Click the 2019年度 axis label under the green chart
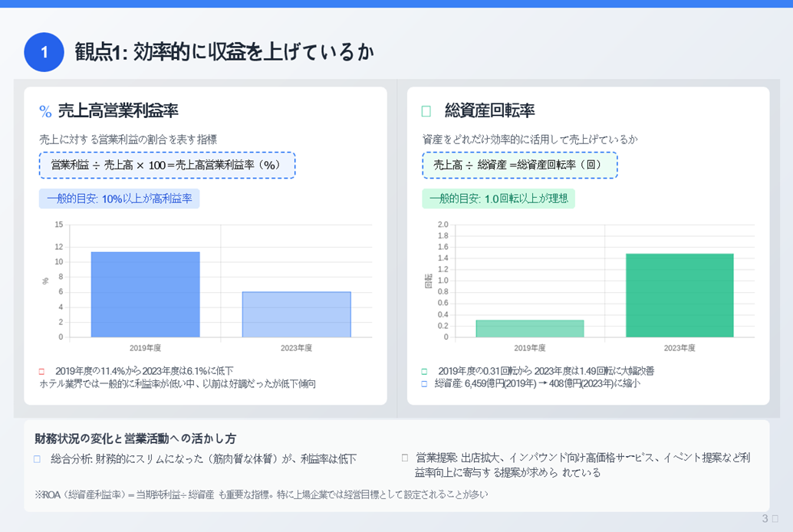The height and width of the screenshot is (532, 793). 529,349
